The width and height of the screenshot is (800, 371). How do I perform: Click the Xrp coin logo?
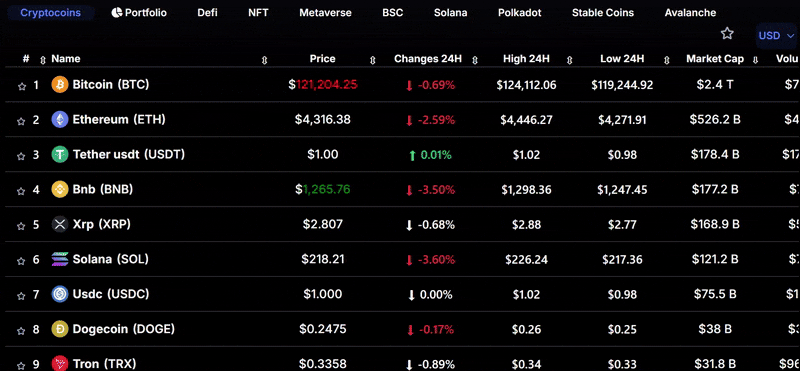(60, 224)
